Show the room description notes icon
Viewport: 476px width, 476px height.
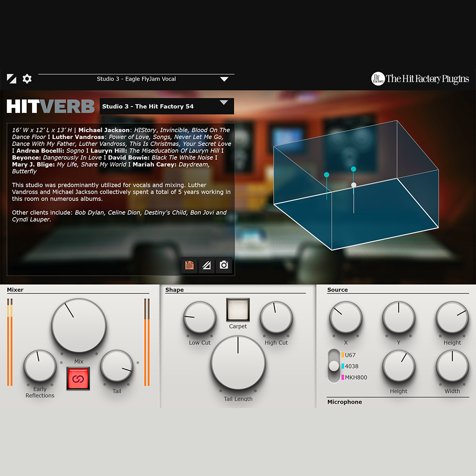pyautogui.click(x=190, y=265)
